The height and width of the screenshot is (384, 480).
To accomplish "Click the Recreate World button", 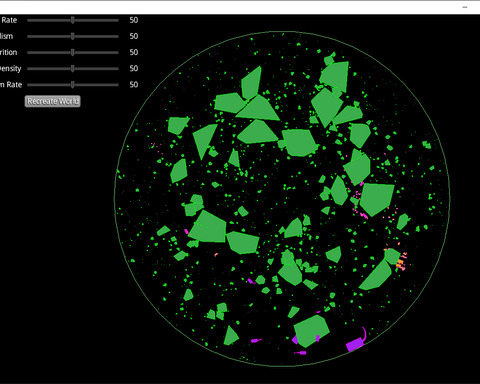I will tap(53, 101).
